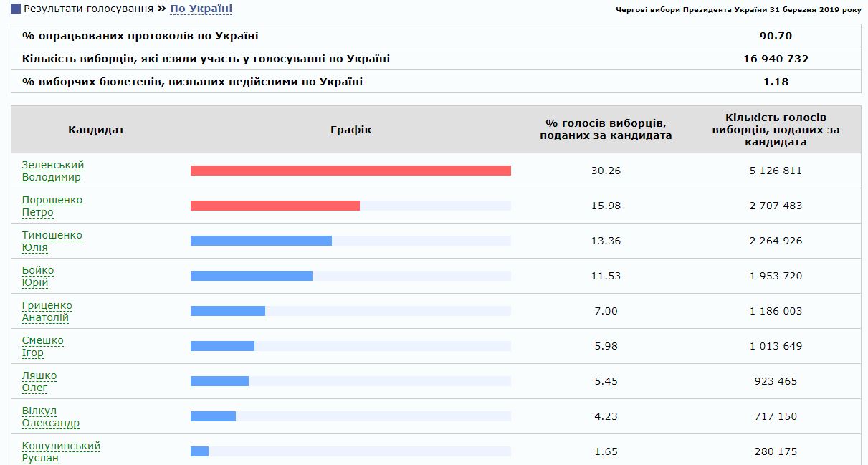Open Кошулинський Руслан candidate page
868x465 pixels.
(61, 451)
